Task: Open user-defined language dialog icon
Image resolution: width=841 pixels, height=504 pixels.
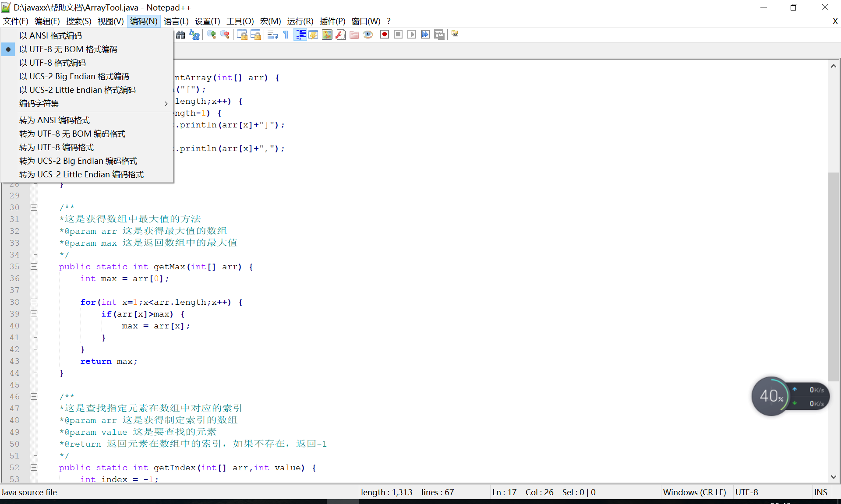Action: click(x=314, y=35)
